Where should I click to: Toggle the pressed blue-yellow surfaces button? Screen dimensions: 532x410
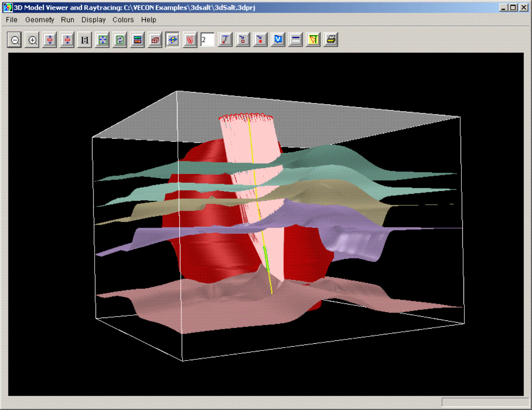click(172, 40)
